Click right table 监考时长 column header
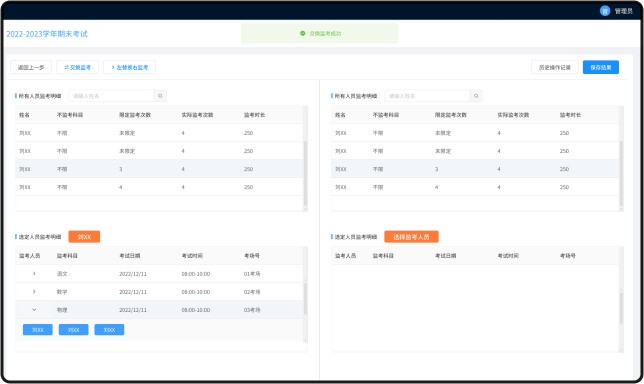 [x=570, y=115]
